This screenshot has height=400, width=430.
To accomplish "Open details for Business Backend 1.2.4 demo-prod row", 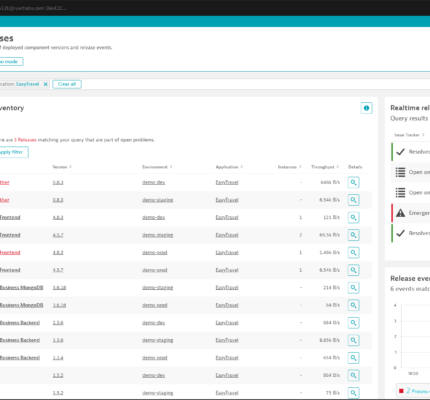I will coord(353,358).
